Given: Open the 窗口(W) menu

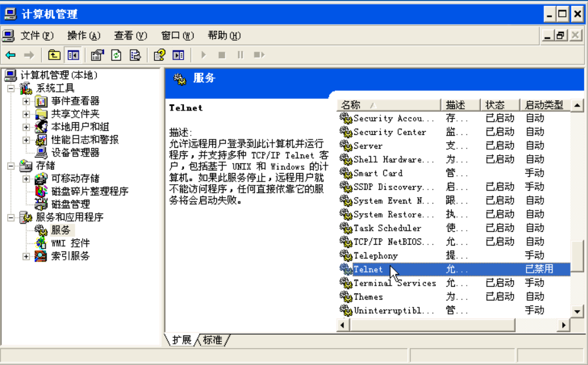Looking at the screenshot, I should [x=177, y=36].
